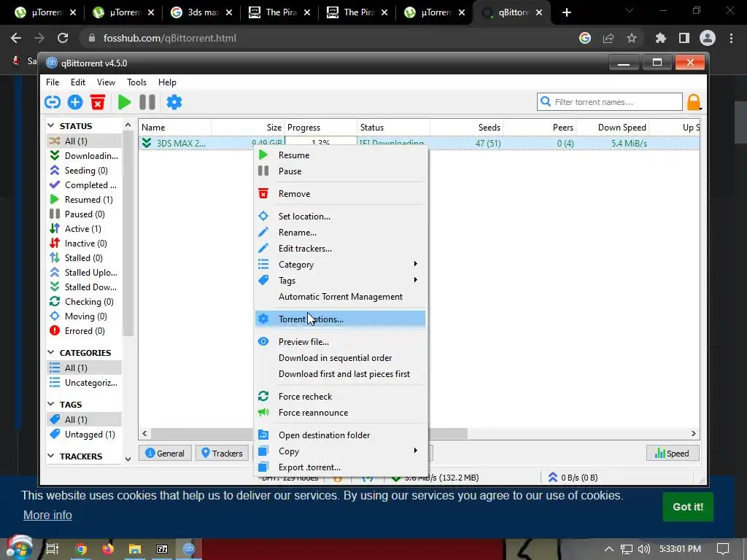The image size is (747, 560).
Task: Choose Pause from the context menu
Action: pos(340,171)
